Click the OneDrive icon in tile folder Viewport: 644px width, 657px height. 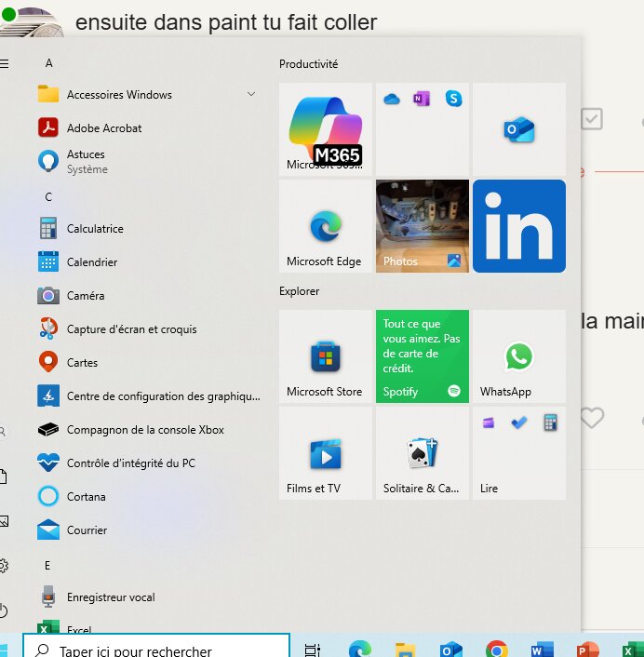392,99
